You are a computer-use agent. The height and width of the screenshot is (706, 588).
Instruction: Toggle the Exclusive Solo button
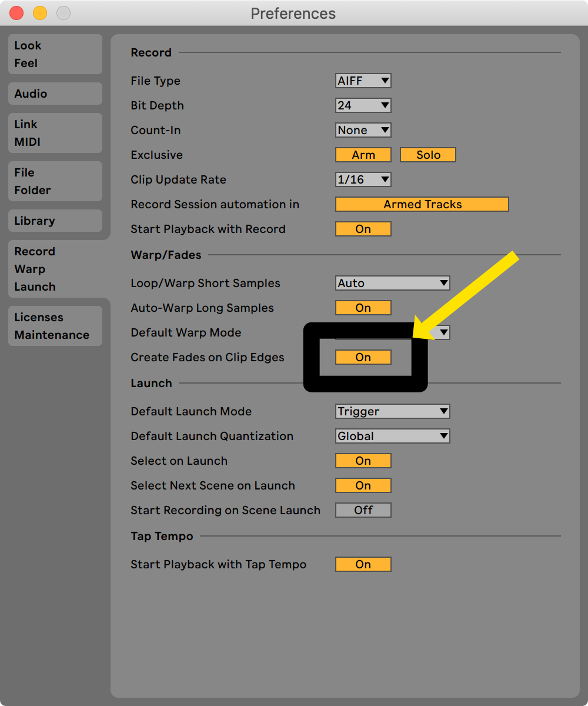tap(428, 155)
